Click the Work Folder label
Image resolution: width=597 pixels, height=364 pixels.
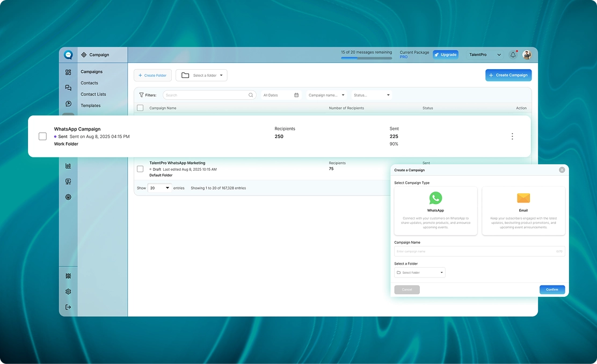[x=66, y=144]
